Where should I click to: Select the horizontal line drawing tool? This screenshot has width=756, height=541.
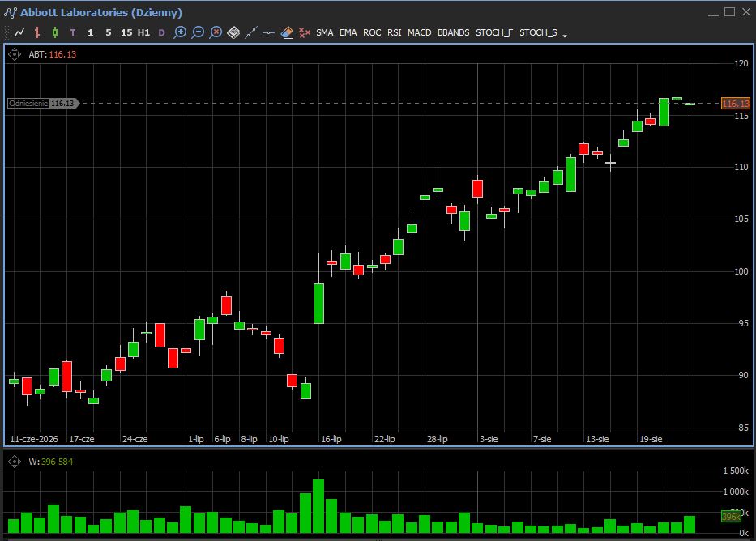268,32
